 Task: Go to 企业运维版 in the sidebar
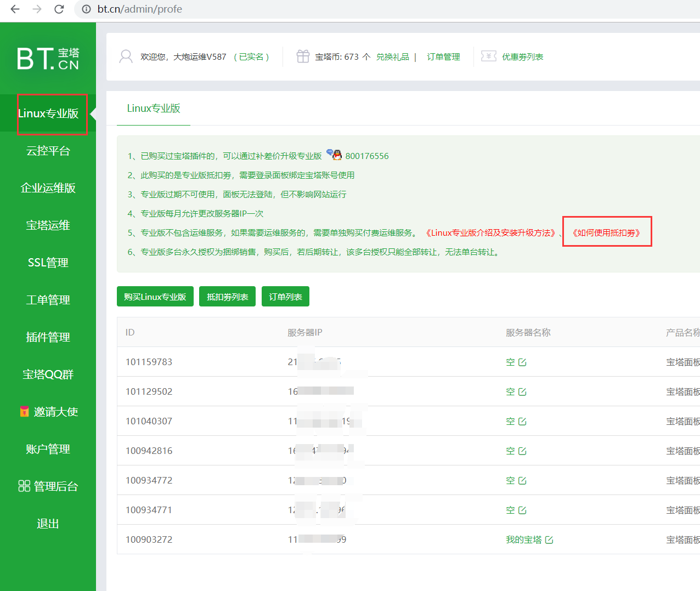pos(48,188)
